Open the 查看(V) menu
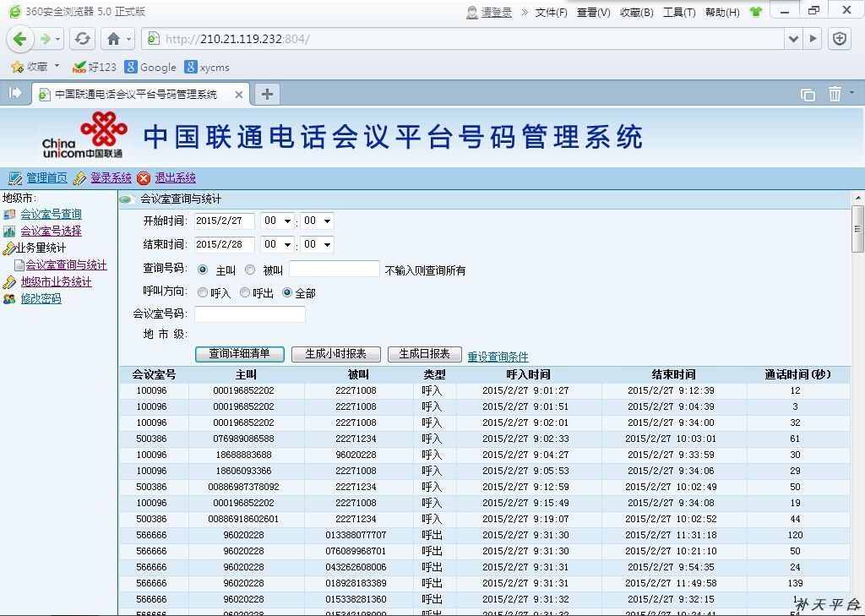 [594, 12]
